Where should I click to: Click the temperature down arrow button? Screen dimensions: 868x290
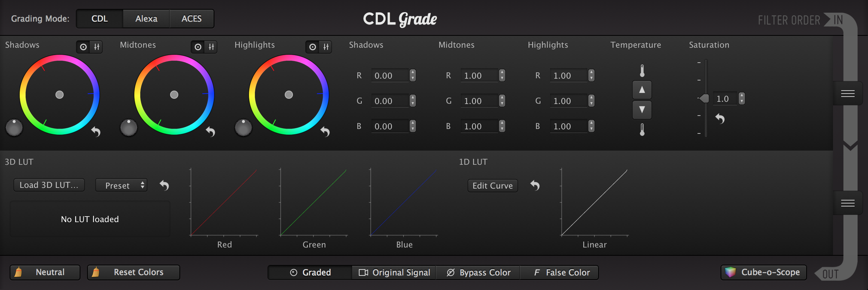click(642, 110)
